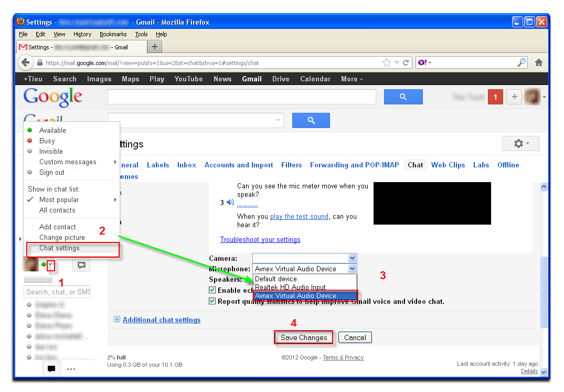This screenshot has width=564, height=392.
Task: Click the Google logo
Action: [x=53, y=97]
